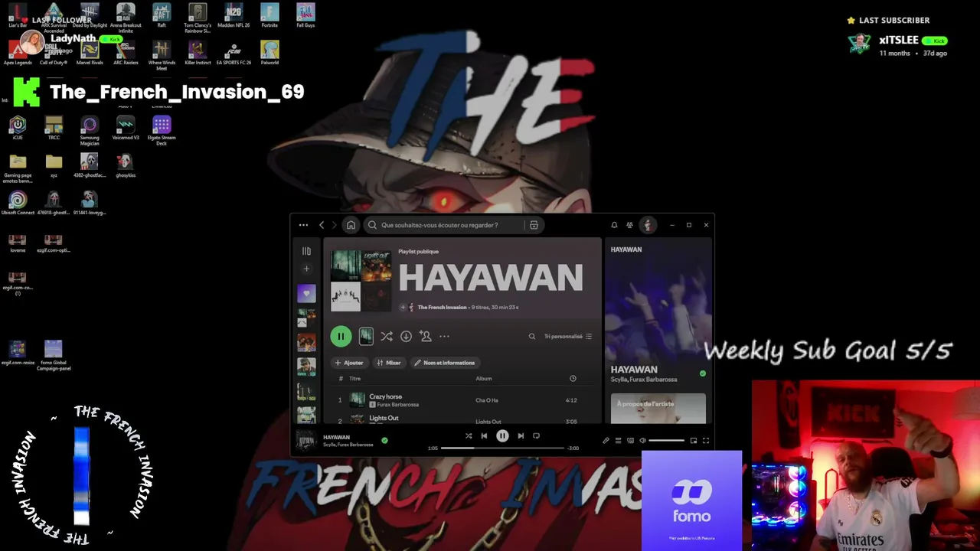Skip to the next track
Viewport: 980px width, 551px height.
[521, 436]
